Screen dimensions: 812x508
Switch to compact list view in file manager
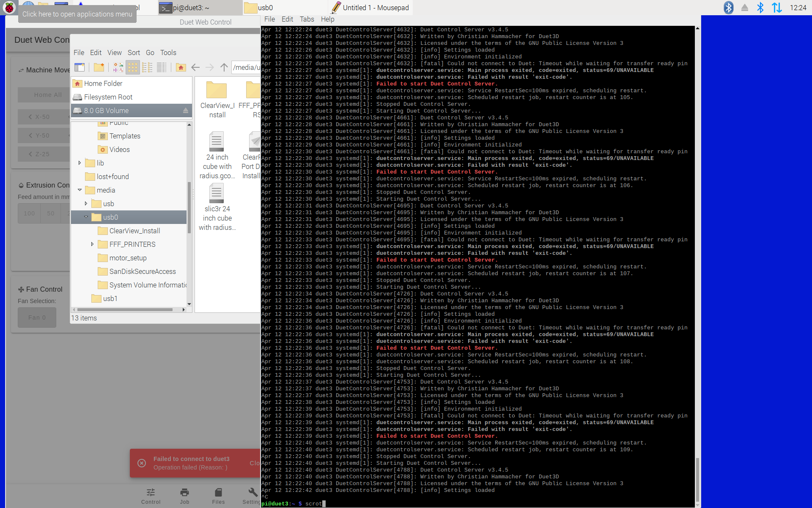click(x=147, y=67)
